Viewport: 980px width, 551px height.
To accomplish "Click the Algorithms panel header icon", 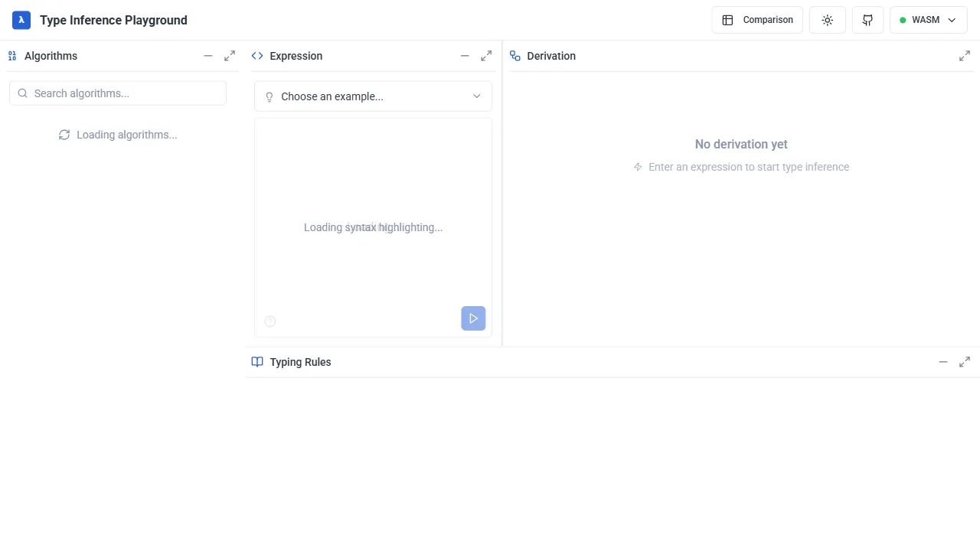I will [12, 56].
